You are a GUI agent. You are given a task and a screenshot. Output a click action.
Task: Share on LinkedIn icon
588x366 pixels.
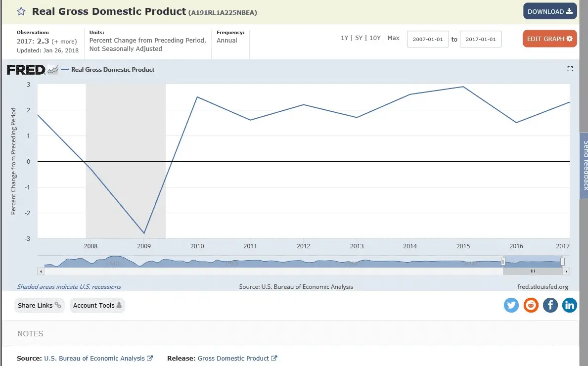point(570,305)
